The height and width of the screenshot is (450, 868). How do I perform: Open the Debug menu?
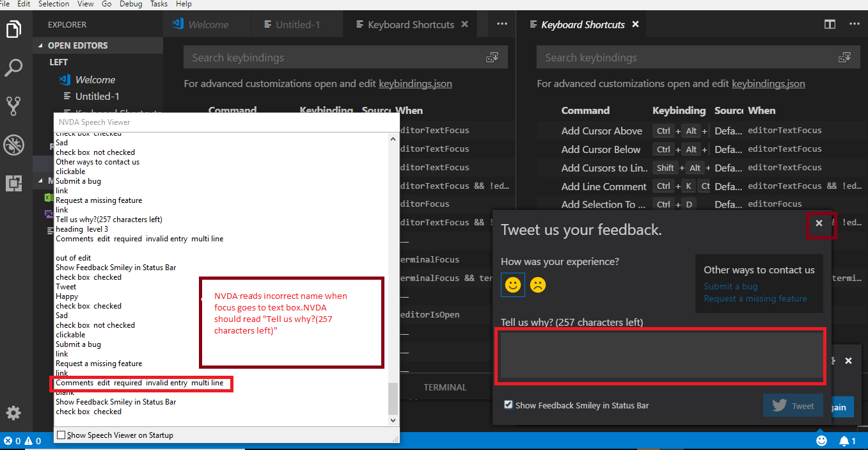click(130, 4)
